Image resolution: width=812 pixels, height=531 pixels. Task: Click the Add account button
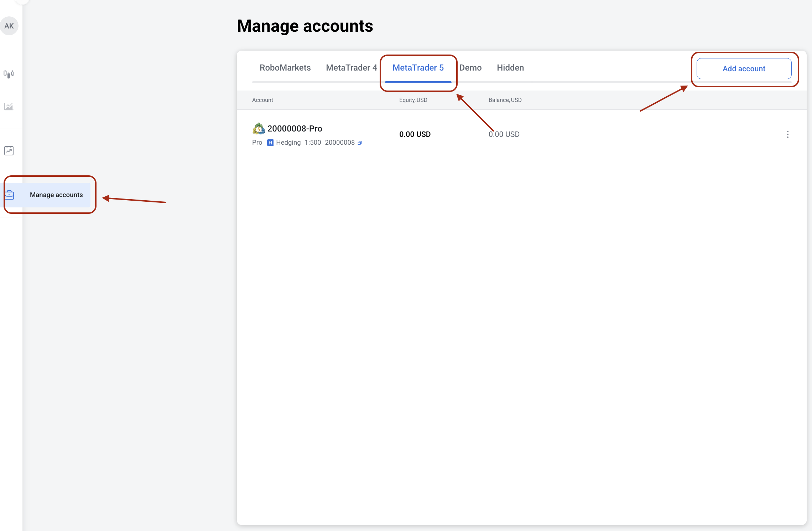pyautogui.click(x=744, y=69)
